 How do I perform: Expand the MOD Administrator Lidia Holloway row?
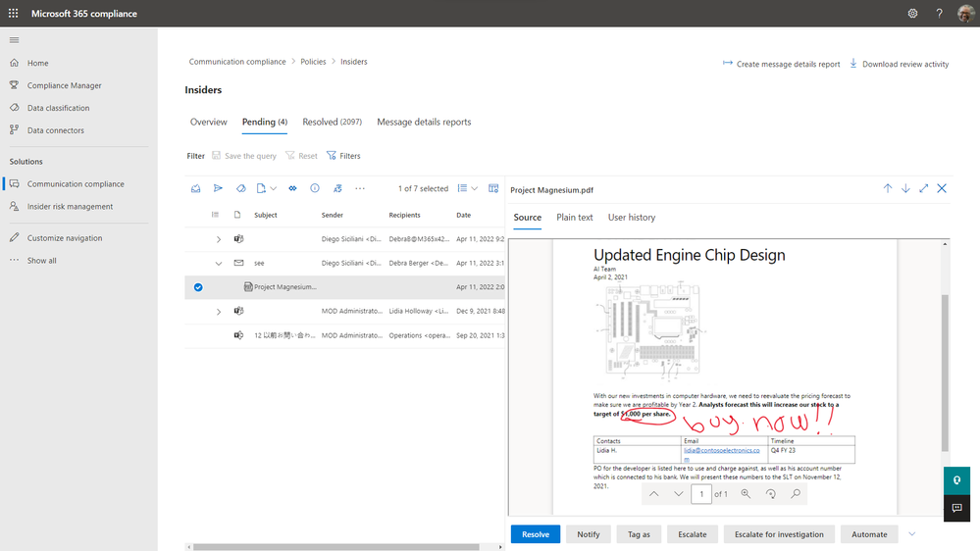click(219, 311)
